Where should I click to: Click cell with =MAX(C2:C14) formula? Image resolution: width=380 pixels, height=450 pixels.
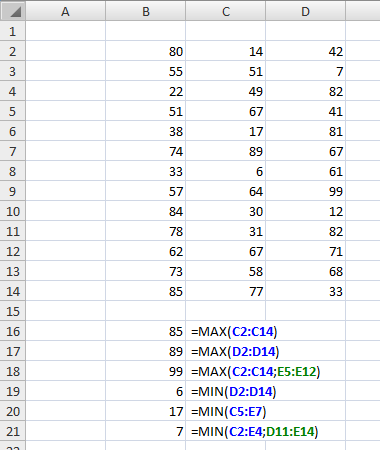coord(226,331)
